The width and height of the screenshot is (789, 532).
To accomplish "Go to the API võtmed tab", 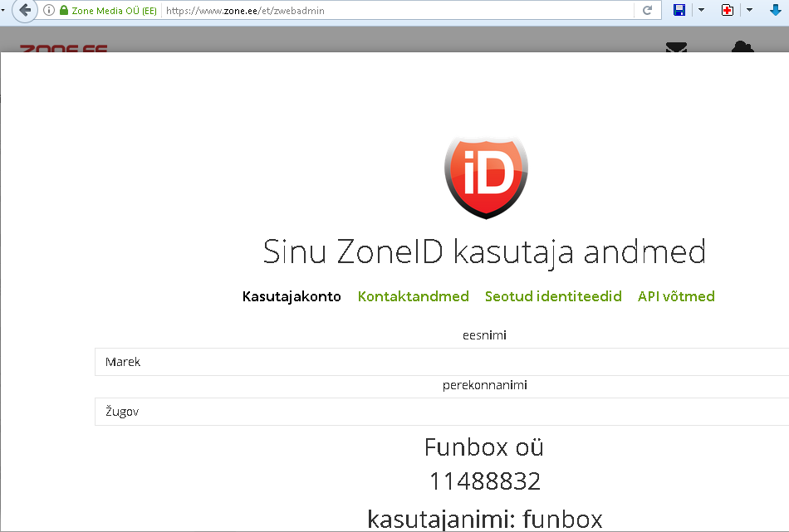I will click(x=676, y=296).
